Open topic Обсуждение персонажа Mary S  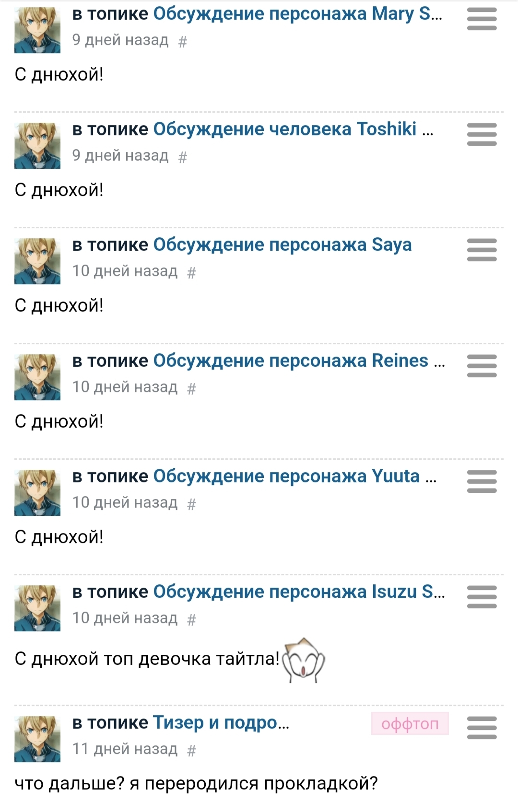[x=297, y=14]
